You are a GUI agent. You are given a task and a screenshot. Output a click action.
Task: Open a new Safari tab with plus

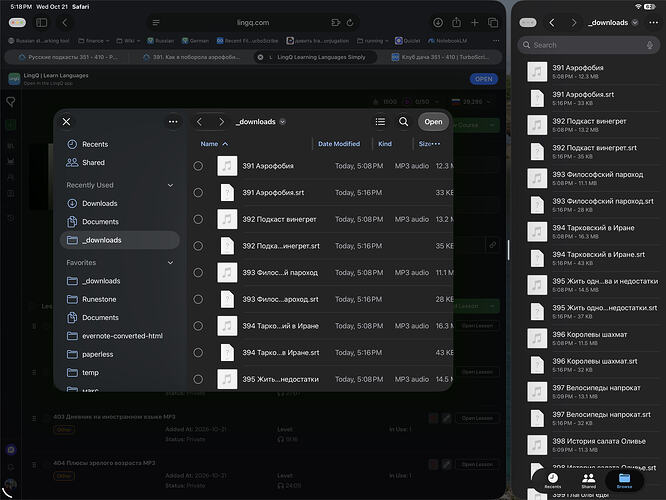[475, 23]
